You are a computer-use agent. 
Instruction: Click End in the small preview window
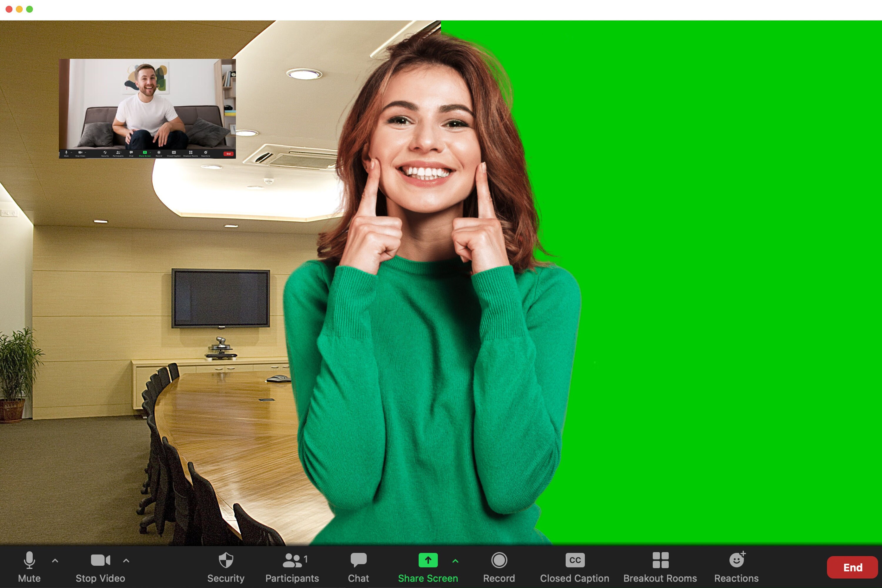coord(228,153)
